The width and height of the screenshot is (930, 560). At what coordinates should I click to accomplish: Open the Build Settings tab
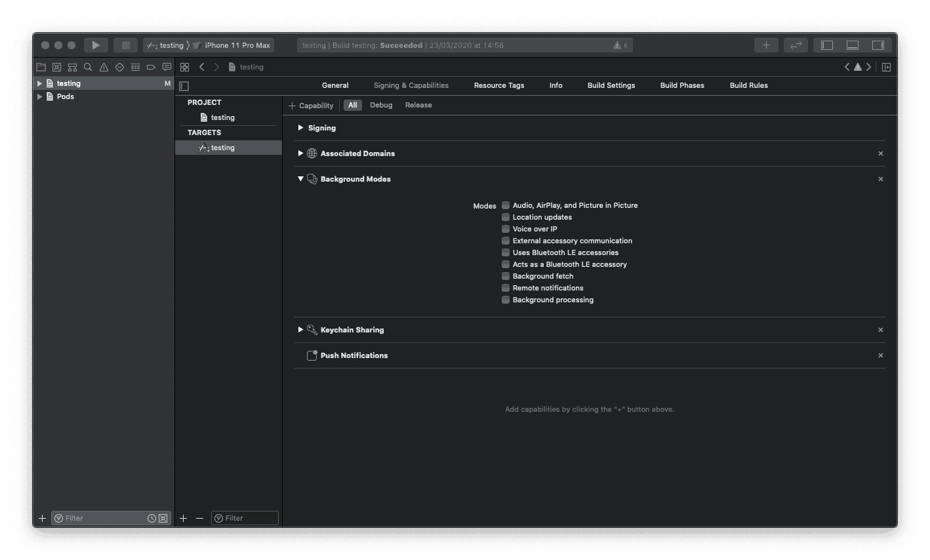click(611, 85)
